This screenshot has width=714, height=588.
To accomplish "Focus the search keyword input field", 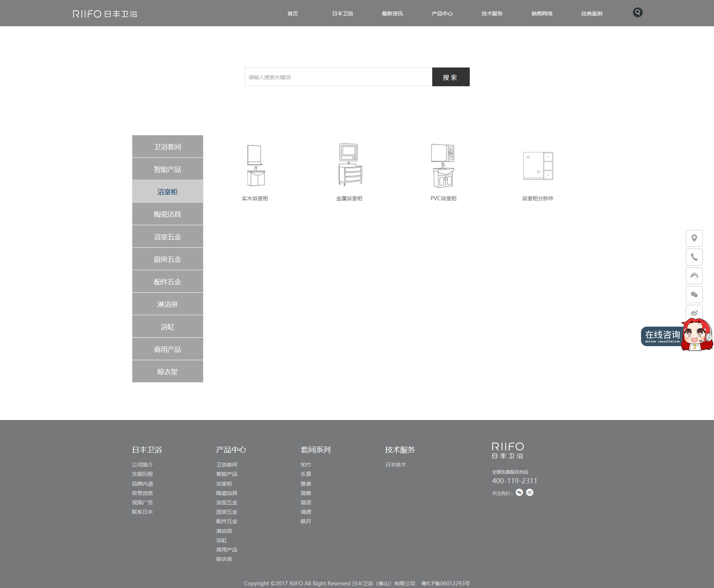I will coord(338,77).
